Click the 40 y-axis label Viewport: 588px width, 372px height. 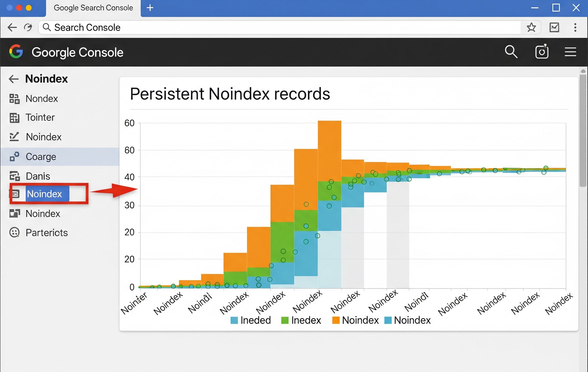pos(129,177)
